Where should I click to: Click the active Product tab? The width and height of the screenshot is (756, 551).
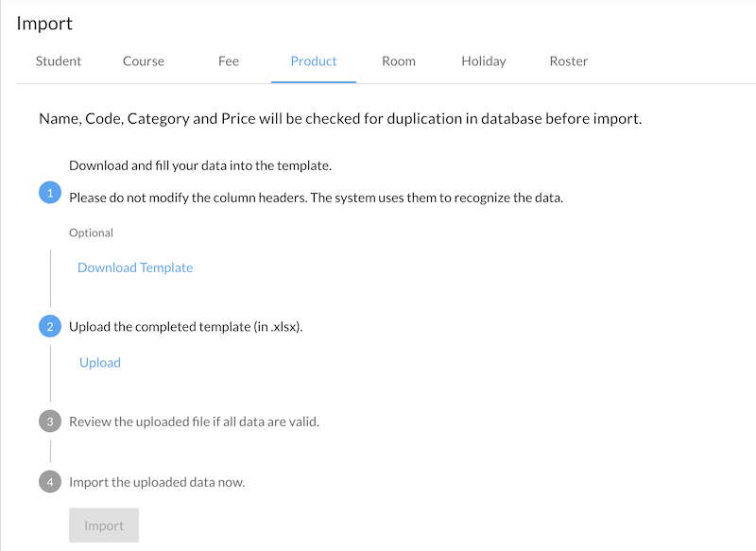coord(314,61)
